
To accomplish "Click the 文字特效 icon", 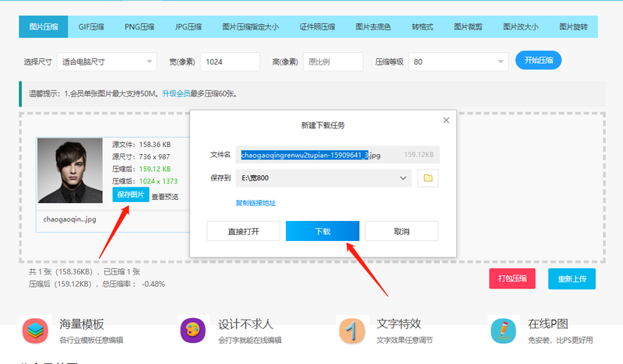I will [352, 331].
